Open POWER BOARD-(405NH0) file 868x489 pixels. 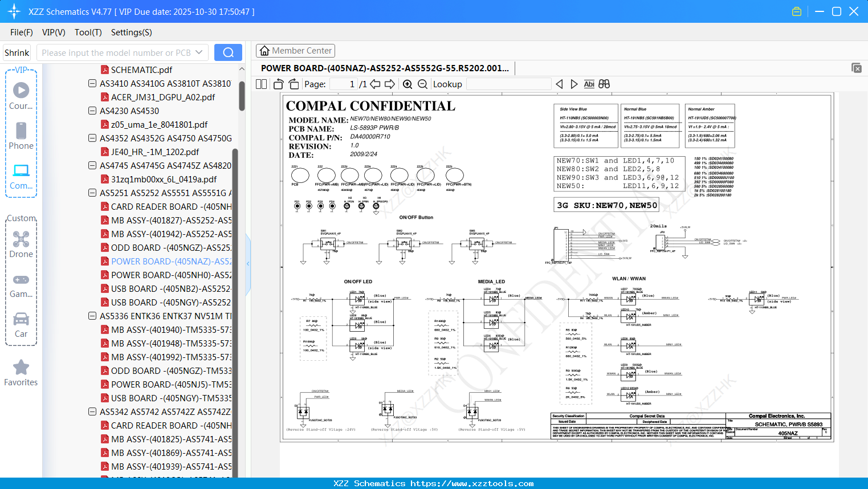(x=171, y=275)
